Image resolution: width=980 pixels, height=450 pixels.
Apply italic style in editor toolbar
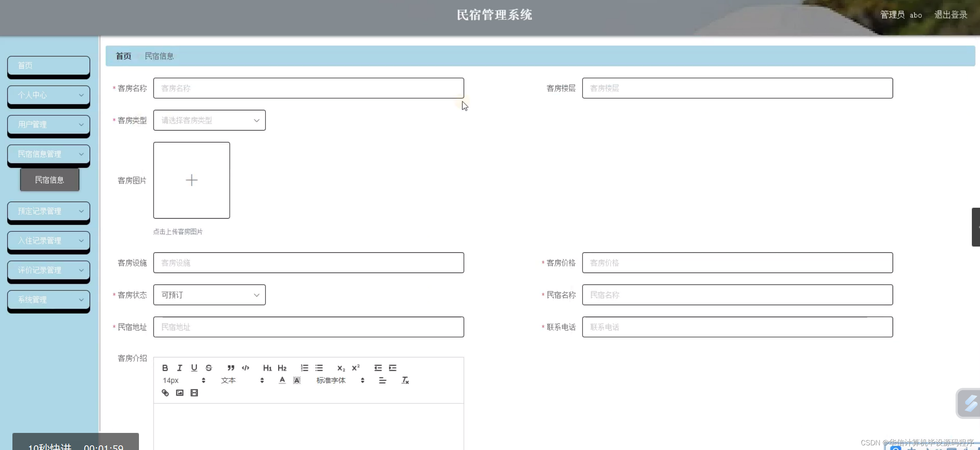179,368
